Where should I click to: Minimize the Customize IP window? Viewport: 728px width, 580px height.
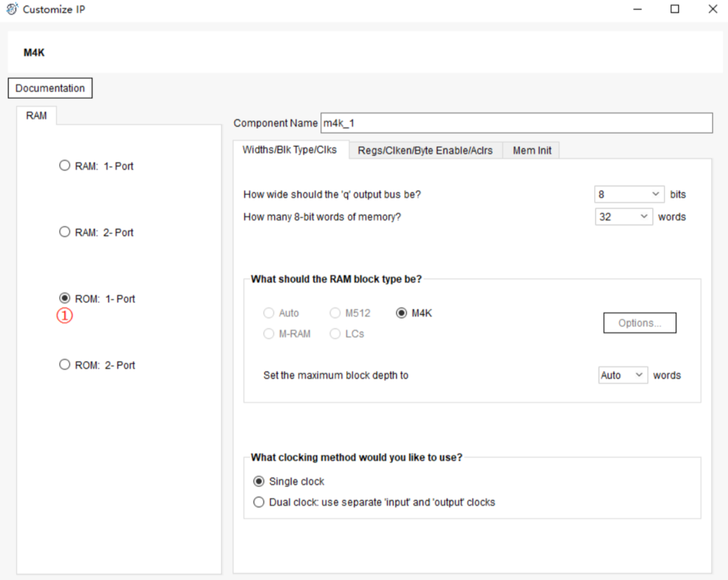point(637,9)
